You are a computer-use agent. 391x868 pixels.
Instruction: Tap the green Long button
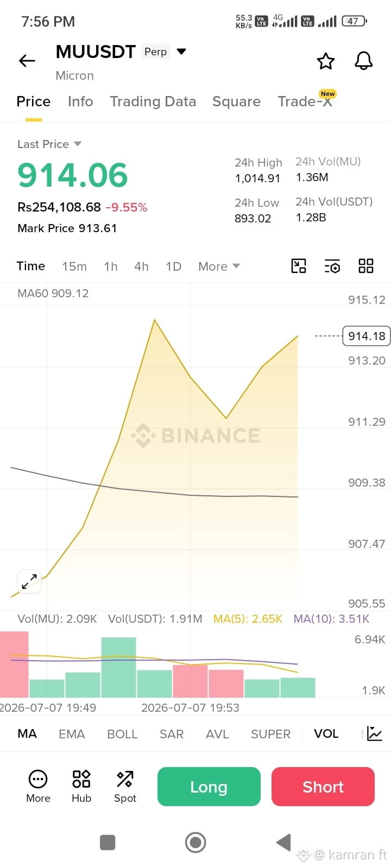209,787
